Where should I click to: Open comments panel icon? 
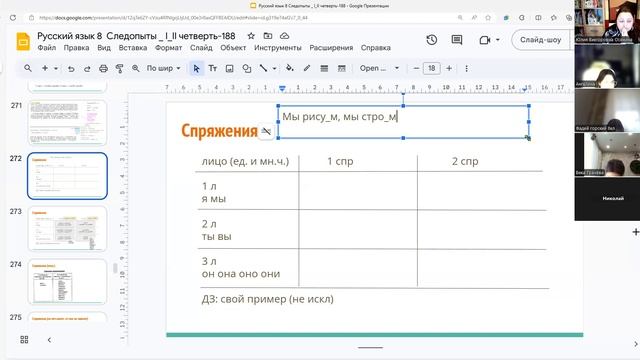click(x=457, y=40)
